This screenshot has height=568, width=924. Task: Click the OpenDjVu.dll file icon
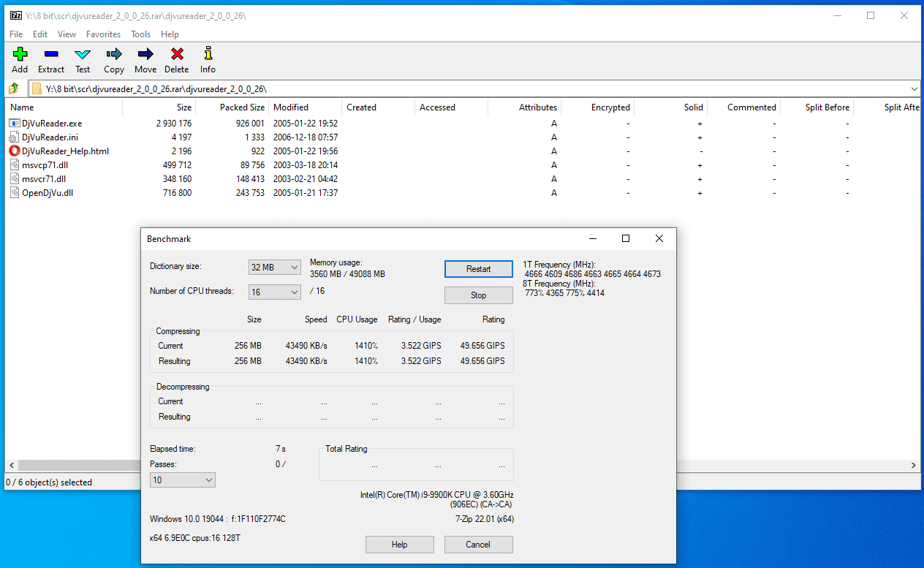(x=15, y=193)
